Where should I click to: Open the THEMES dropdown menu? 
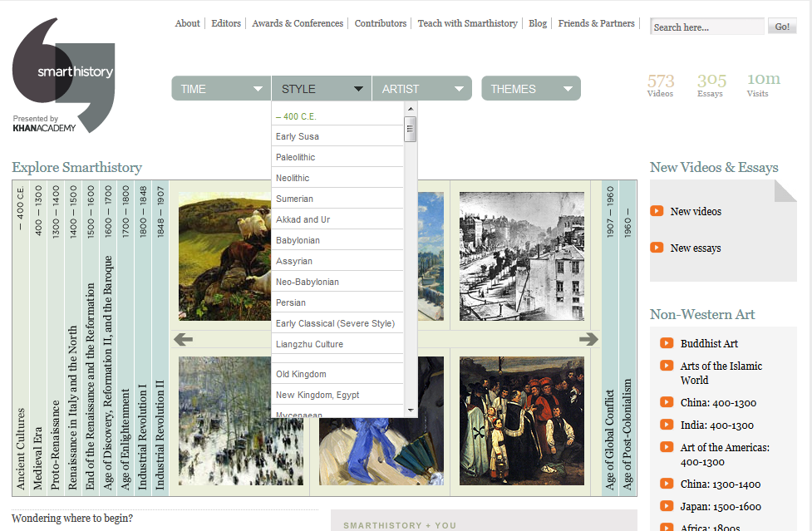coord(531,88)
